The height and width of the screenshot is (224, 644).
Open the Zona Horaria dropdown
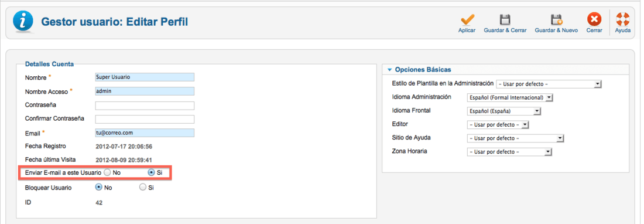coord(509,152)
